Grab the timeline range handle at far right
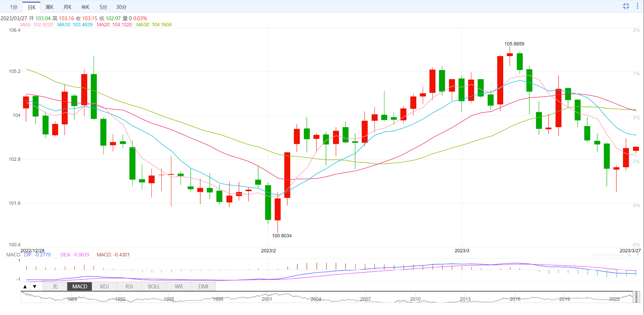 [x=637, y=297]
